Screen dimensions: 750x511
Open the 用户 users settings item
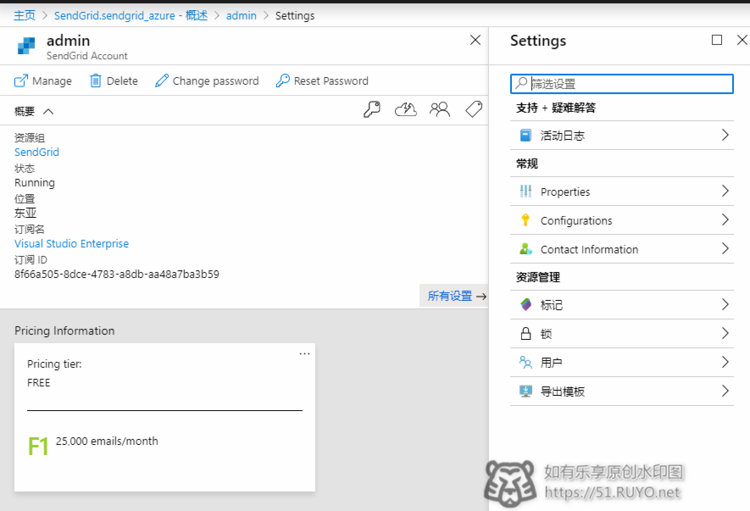(621, 362)
